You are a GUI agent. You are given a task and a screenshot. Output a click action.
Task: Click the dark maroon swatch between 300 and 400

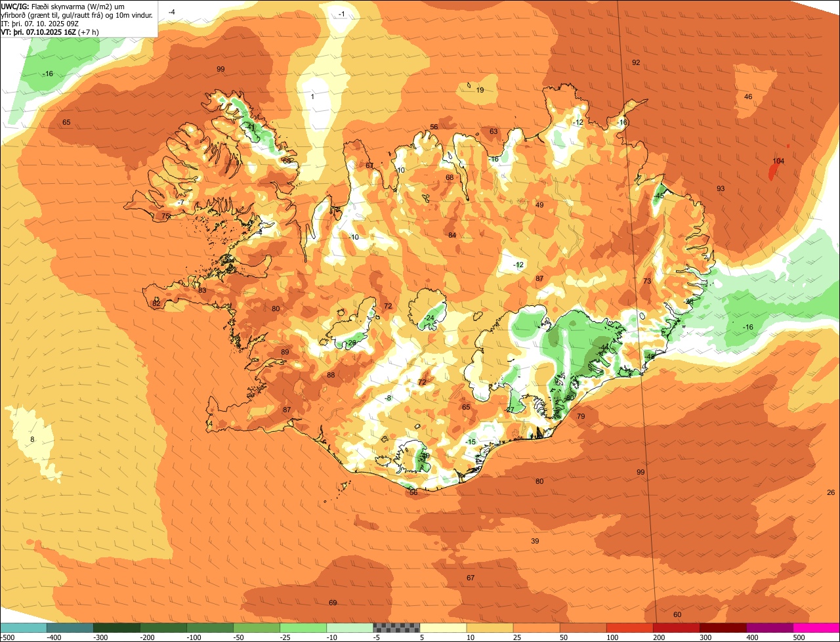[723, 628]
